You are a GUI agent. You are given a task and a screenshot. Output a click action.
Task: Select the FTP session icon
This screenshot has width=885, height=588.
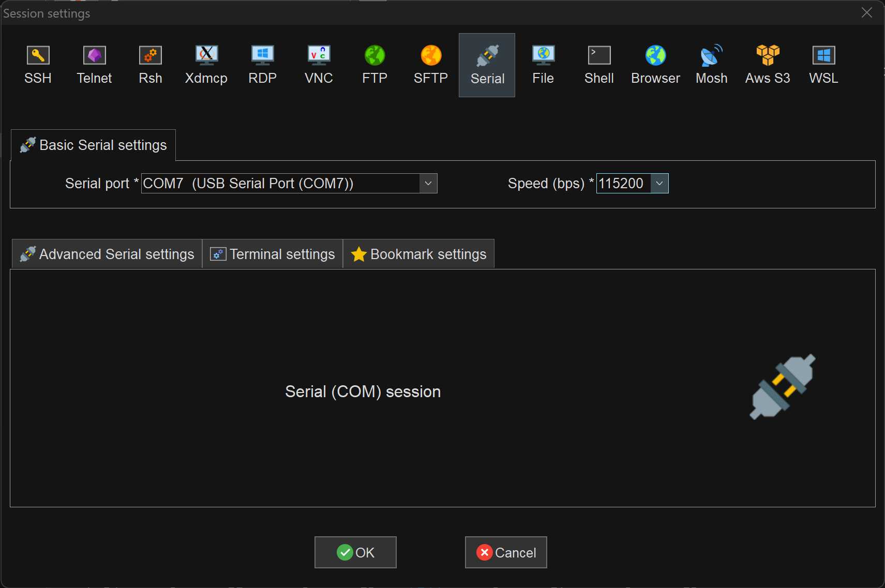(x=374, y=65)
